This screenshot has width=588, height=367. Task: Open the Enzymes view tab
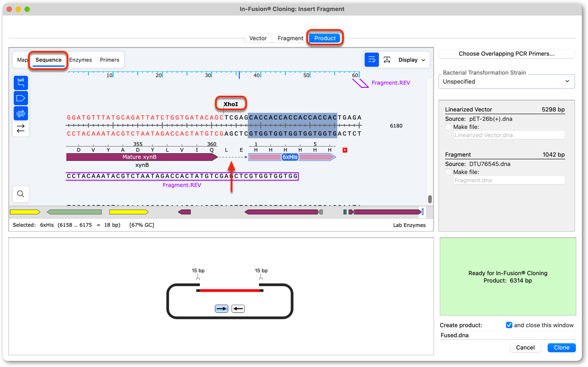[x=80, y=60]
